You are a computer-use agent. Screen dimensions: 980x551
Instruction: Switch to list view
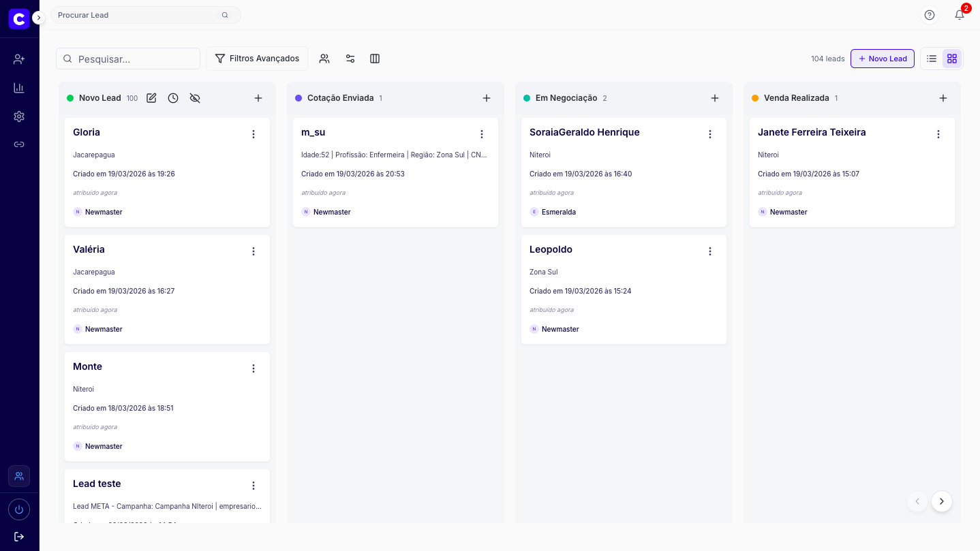tap(932, 59)
